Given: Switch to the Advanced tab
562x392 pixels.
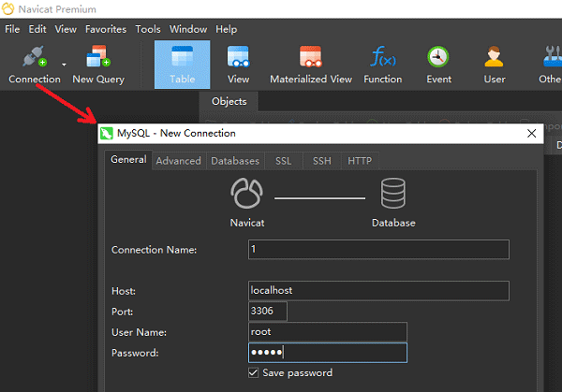Looking at the screenshot, I should [x=179, y=161].
